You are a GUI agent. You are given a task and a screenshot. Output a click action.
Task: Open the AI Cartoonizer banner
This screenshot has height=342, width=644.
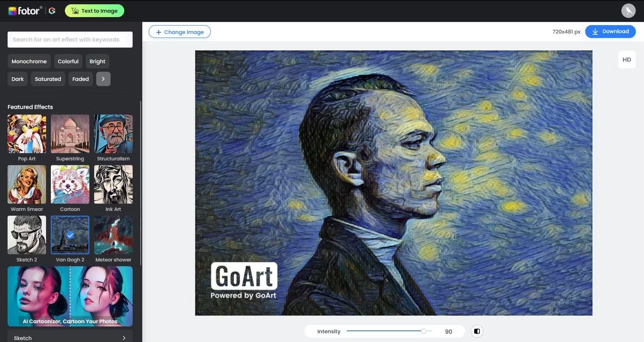click(x=70, y=296)
